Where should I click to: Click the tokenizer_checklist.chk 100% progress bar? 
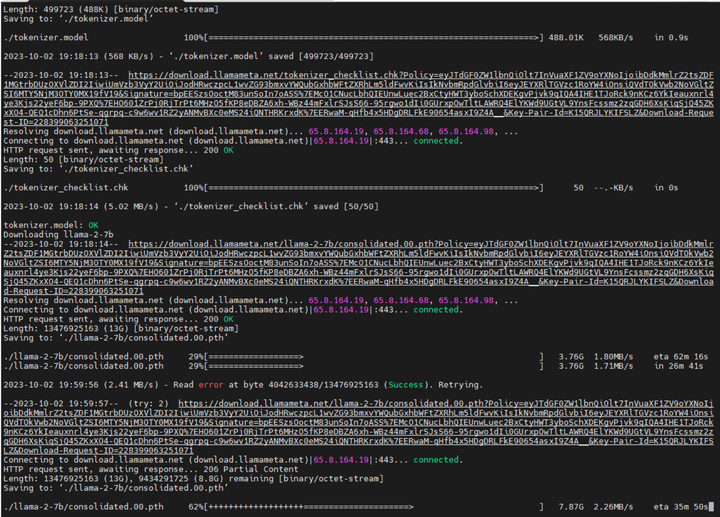(x=374, y=188)
